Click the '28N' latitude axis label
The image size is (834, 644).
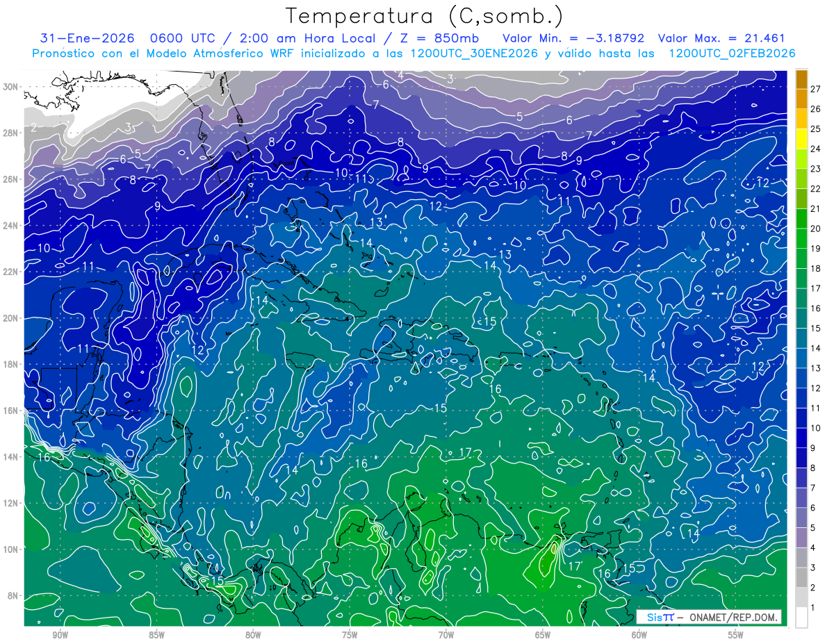[12, 133]
